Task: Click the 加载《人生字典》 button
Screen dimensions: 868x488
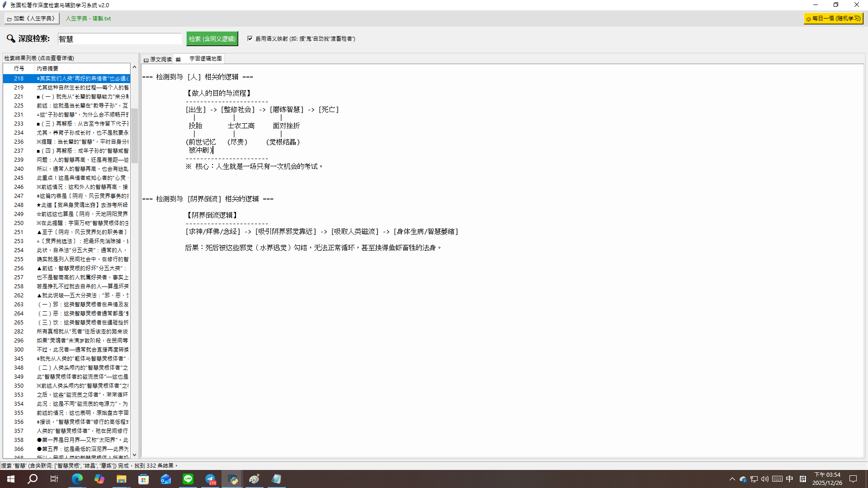Action: tap(31, 19)
